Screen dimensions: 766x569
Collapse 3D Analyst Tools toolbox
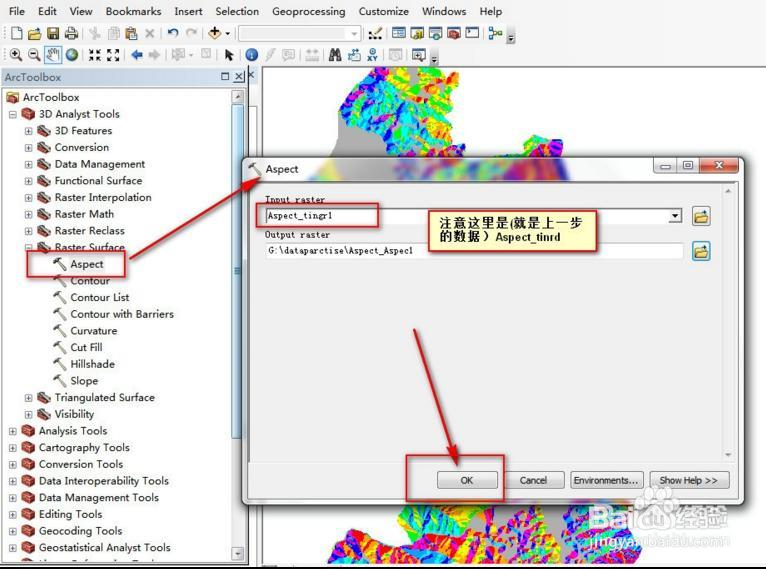(x=13, y=115)
